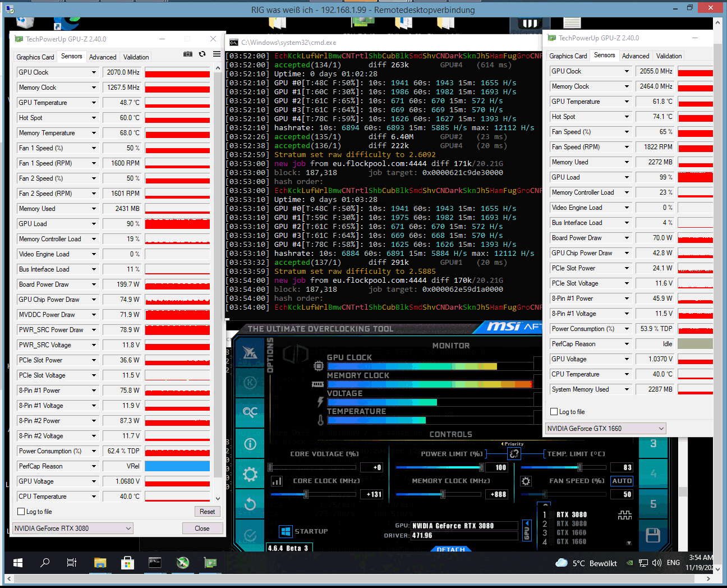Click the Memory Clock +888 value field
727x588 pixels.
(498, 494)
